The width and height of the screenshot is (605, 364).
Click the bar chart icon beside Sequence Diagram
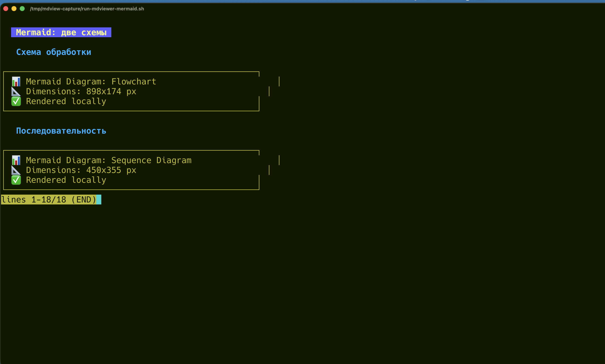(x=16, y=160)
